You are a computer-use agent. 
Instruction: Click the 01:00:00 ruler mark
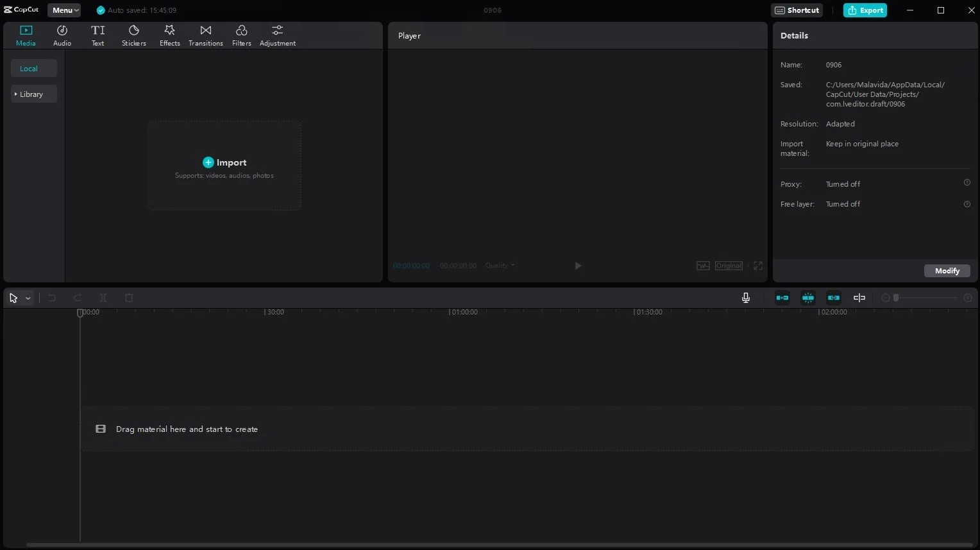point(464,312)
